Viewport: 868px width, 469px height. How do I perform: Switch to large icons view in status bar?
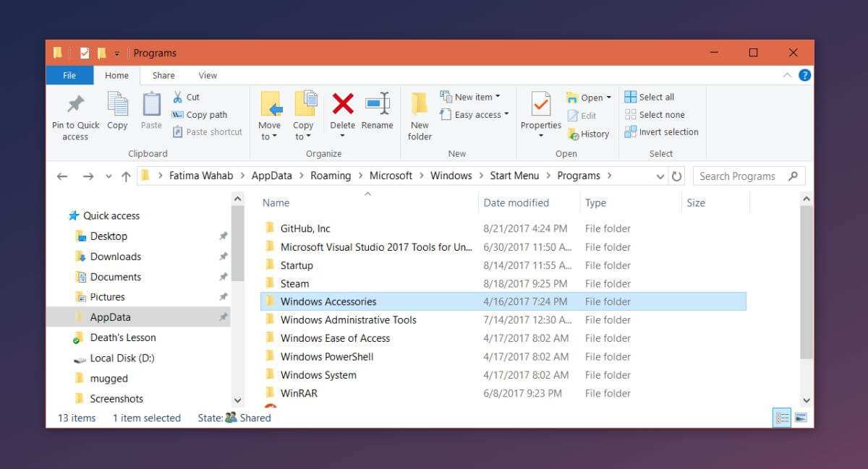(x=801, y=418)
